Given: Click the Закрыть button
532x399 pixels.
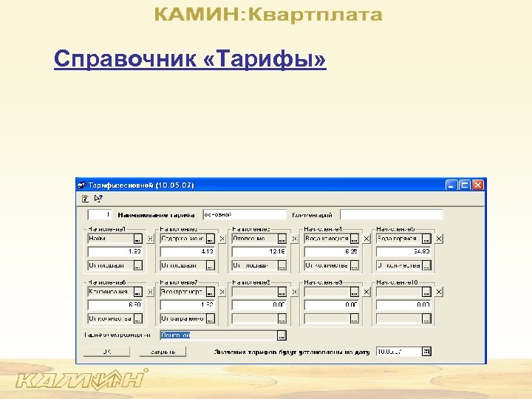Looking at the screenshot, I should [x=163, y=352].
